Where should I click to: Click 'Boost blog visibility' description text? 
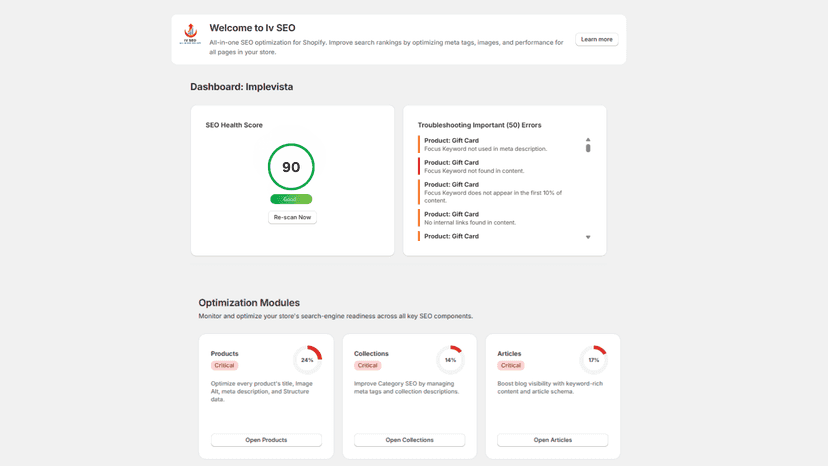pos(550,387)
